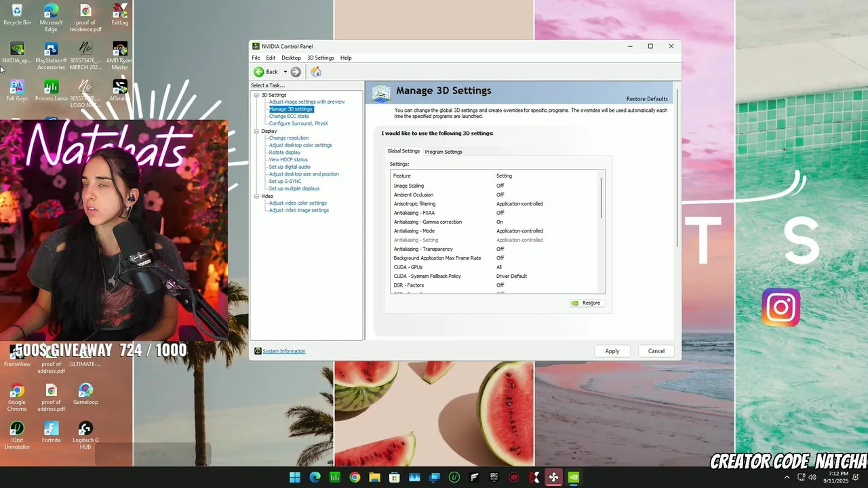868x488 pixels.
Task: Open Edge from the taskbar
Action: coord(315,477)
